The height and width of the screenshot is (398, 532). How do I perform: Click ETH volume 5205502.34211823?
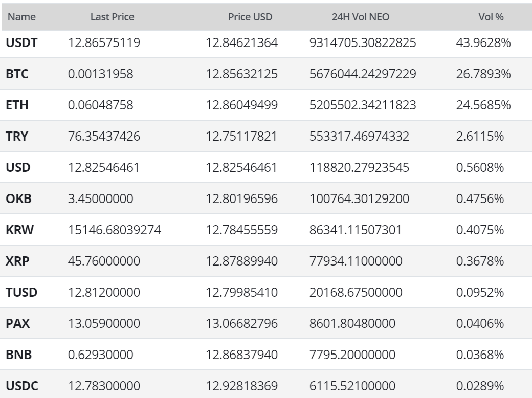363,105
